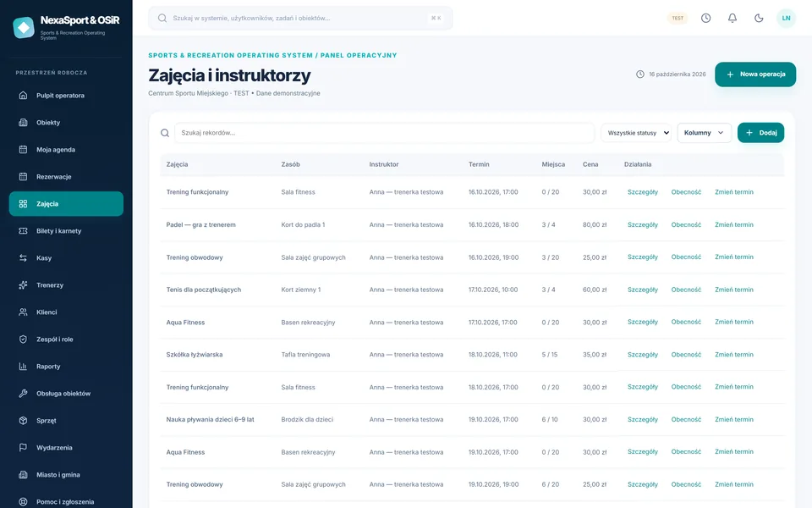Focus the Szukaj rekordów search field

pos(384,133)
